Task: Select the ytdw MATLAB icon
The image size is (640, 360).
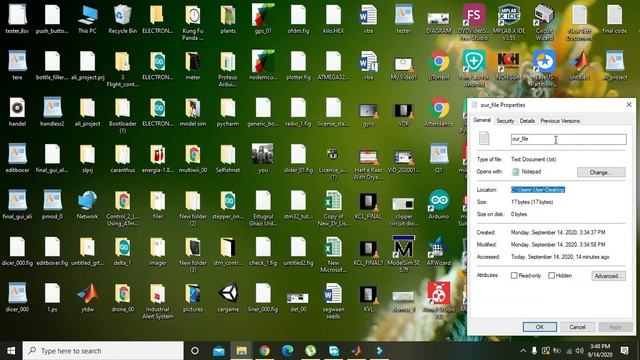Action: (x=87, y=298)
